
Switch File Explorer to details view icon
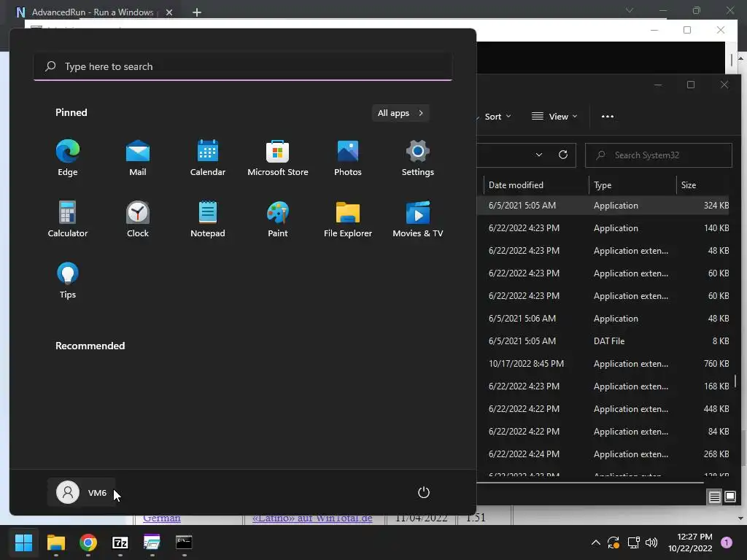pos(715,497)
